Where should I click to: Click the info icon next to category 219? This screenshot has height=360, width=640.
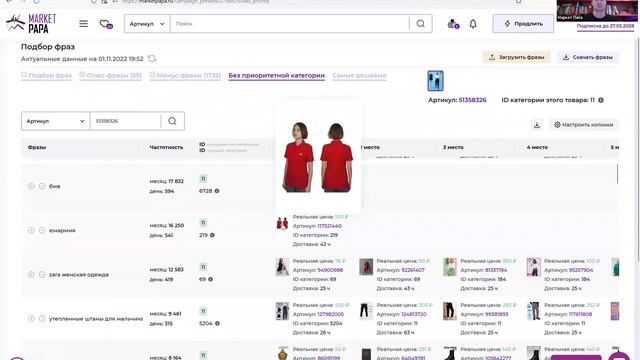coord(212,235)
